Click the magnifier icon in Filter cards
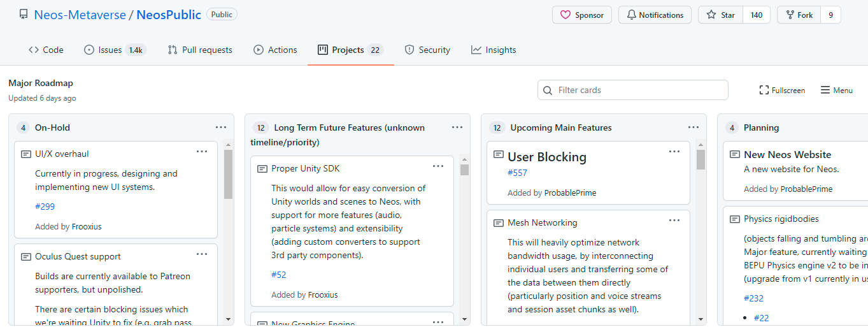Viewport: 868px width, 334px height. 548,91
